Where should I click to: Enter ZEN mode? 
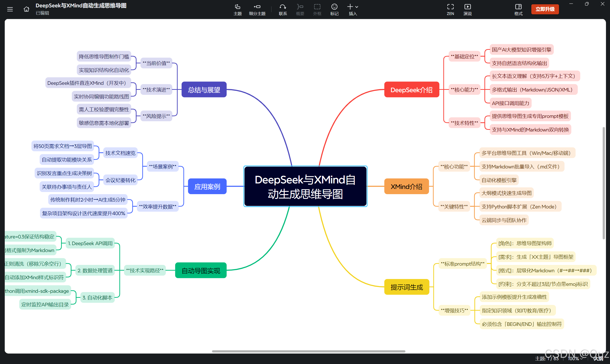tap(450, 9)
